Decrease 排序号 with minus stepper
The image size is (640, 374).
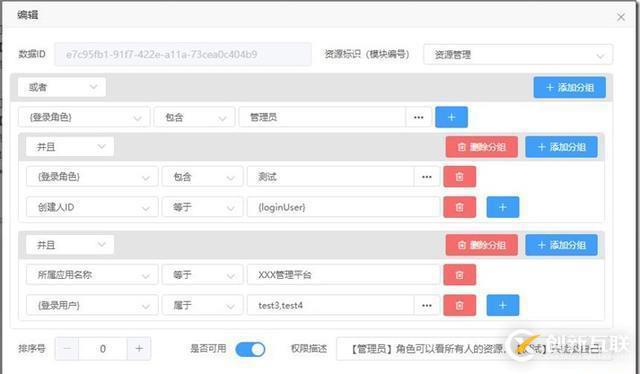click(x=67, y=349)
